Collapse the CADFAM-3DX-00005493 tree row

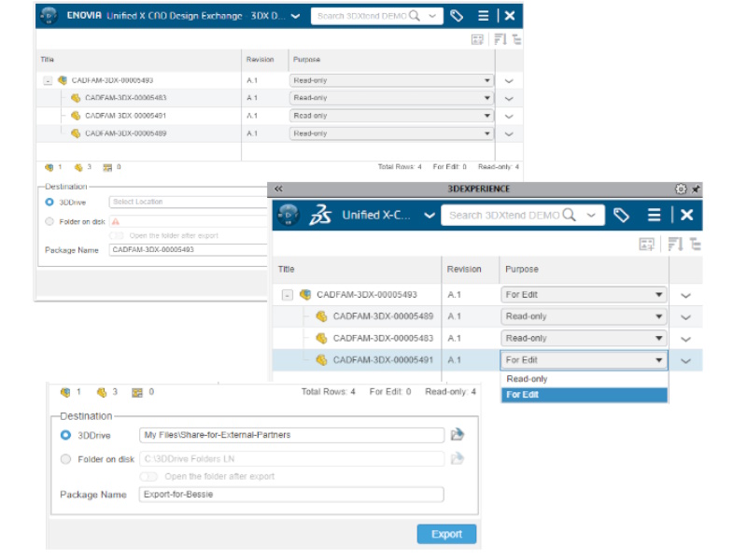289,292
